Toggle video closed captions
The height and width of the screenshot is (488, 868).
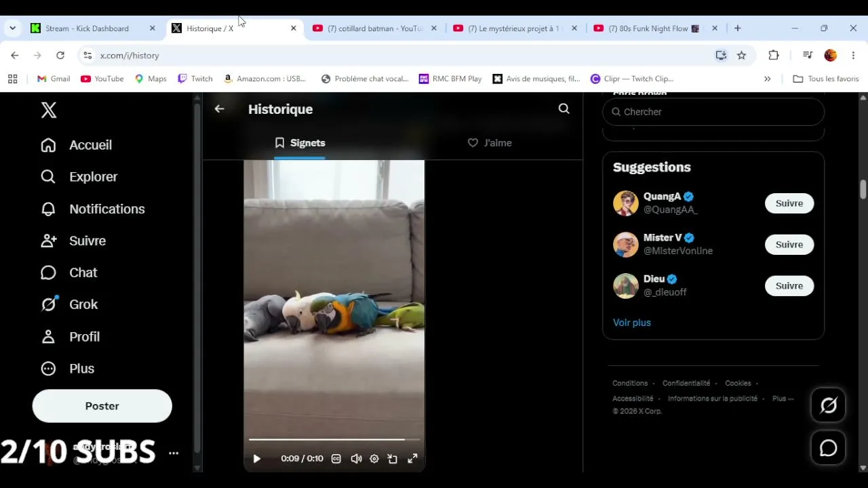pos(336,459)
